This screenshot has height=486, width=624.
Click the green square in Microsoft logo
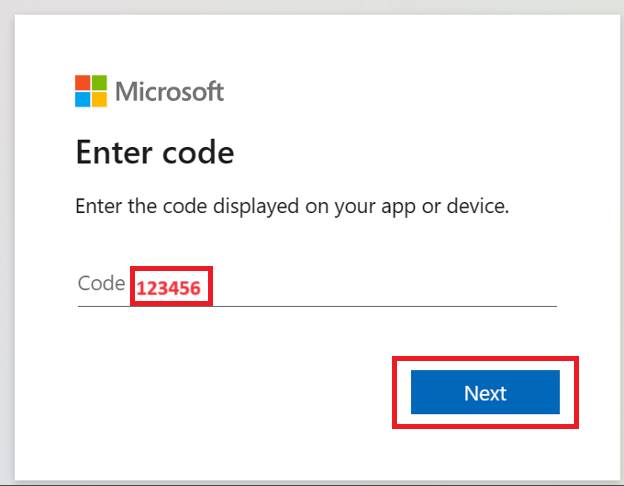click(99, 83)
